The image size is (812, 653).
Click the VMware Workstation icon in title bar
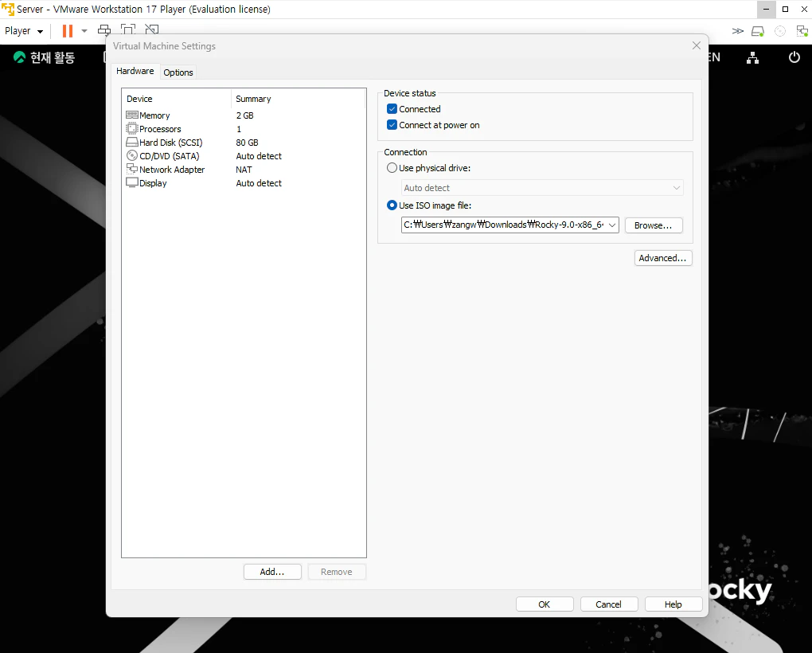click(8, 9)
